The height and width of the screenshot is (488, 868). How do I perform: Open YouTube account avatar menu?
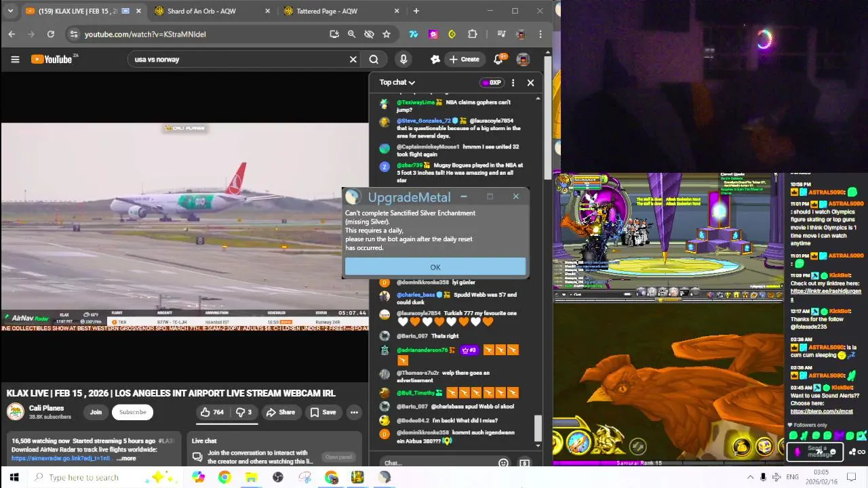(x=523, y=60)
